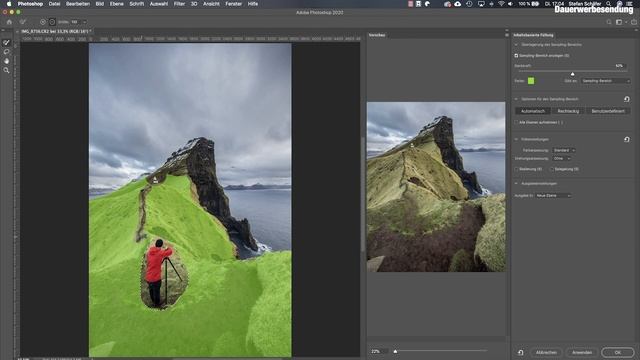Click the preview zoom slider handle

[395, 351]
